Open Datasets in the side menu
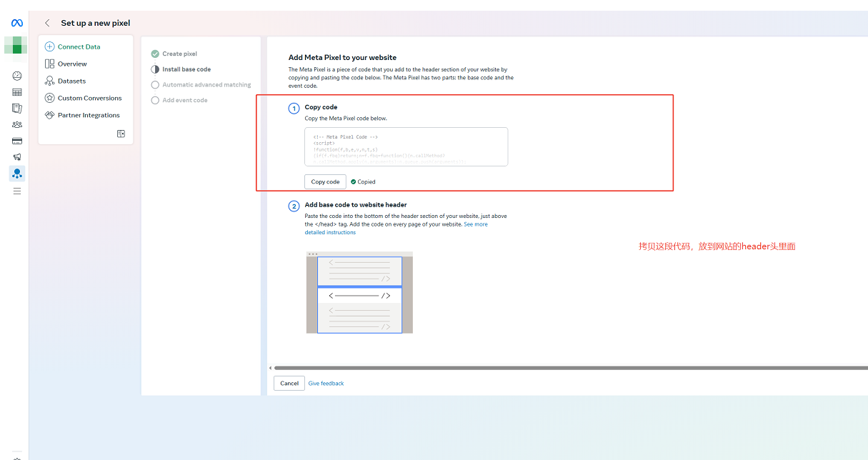Image resolution: width=868 pixels, height=460 pixels. pyautogui.click(x=71, y=81)
